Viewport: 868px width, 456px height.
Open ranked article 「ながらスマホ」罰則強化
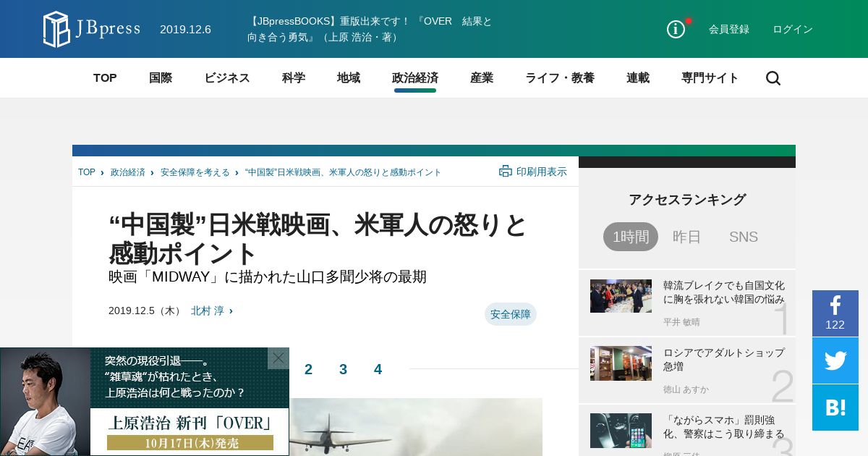724,426
